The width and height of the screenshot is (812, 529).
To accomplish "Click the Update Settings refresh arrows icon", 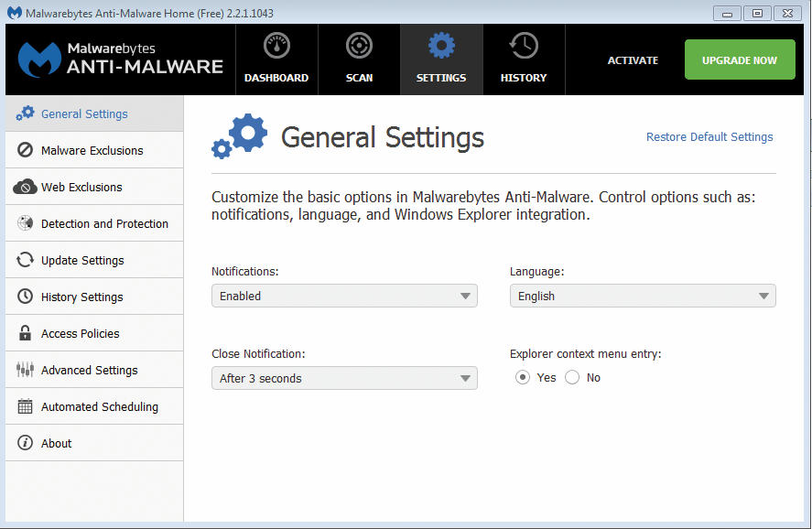I will [x=25, y=260].
